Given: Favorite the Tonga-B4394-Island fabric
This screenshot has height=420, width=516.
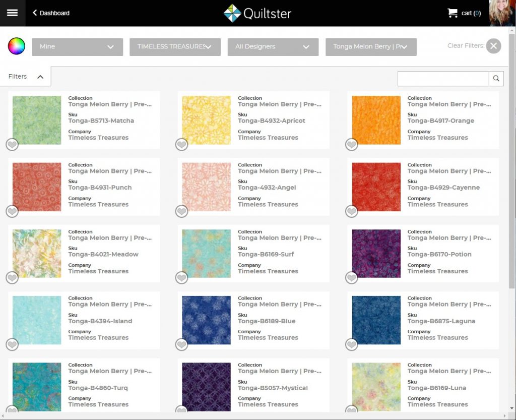Looking at the screenshot, I should tap(12, 345).
